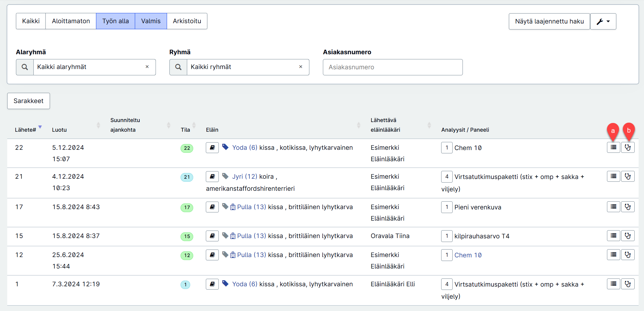
Task: Open patient record book icon in row 1
Action: tap(212, 284)
